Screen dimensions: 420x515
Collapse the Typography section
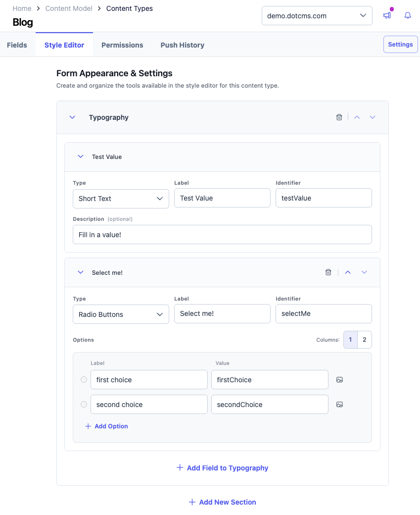pyautogui.click(x=73, y=117)
